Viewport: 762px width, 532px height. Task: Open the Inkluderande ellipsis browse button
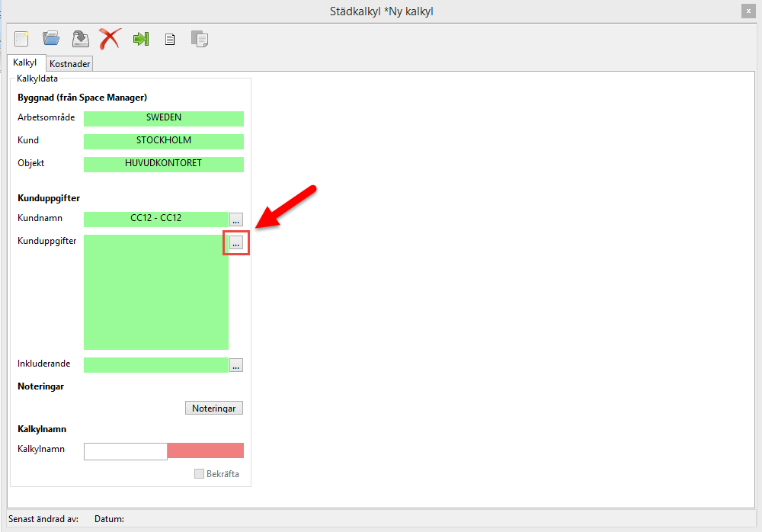click(236, 365)
